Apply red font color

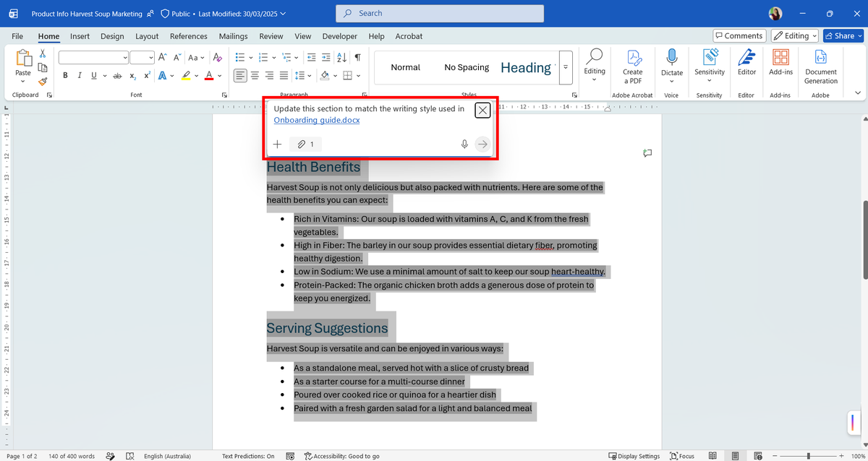pyautogui.click(x=209, y=75)
